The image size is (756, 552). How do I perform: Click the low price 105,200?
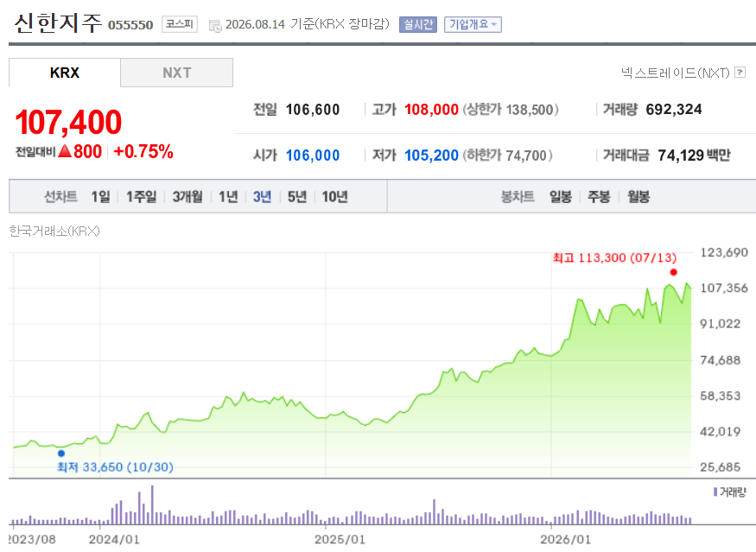431,155
